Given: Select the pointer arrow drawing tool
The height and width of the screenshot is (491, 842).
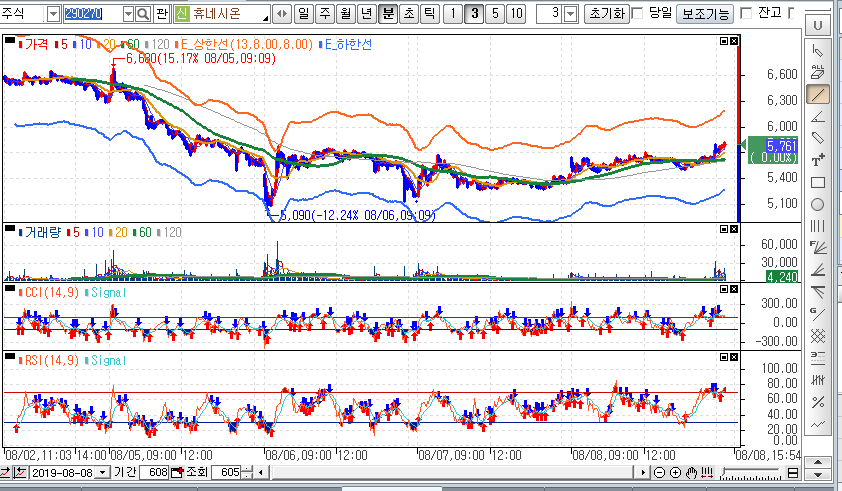Looking at the screenshot, I should coord(817,50).
